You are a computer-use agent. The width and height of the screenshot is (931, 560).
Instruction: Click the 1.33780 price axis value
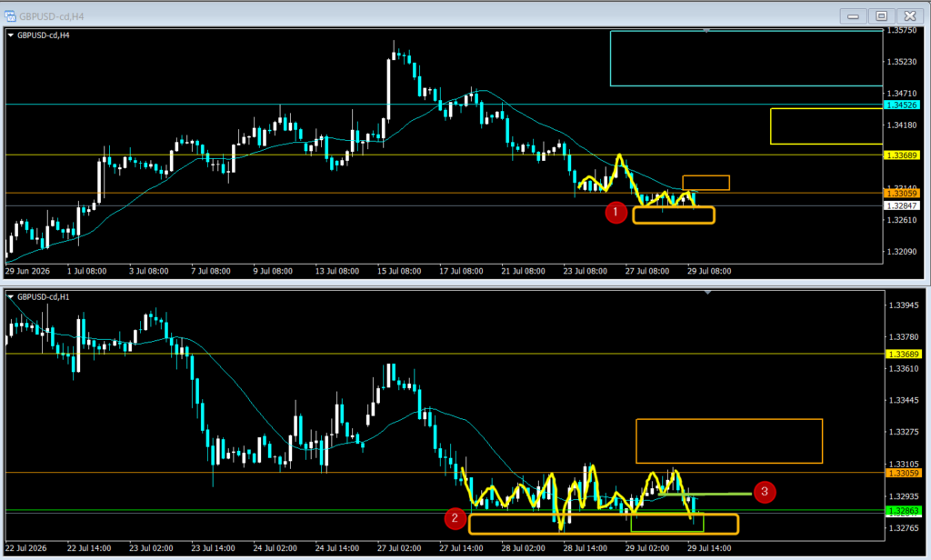point(904,336)
